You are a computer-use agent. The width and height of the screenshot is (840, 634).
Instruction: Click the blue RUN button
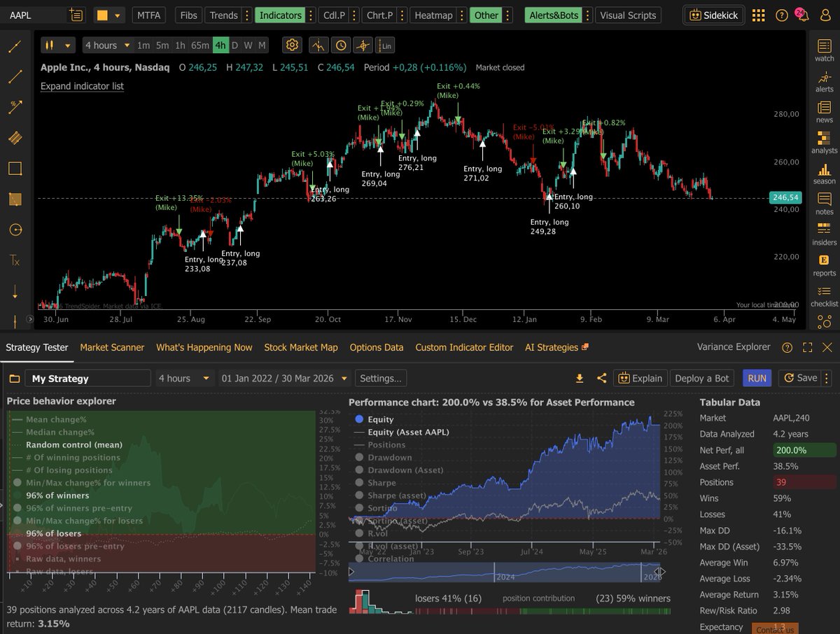pos(757,378)
